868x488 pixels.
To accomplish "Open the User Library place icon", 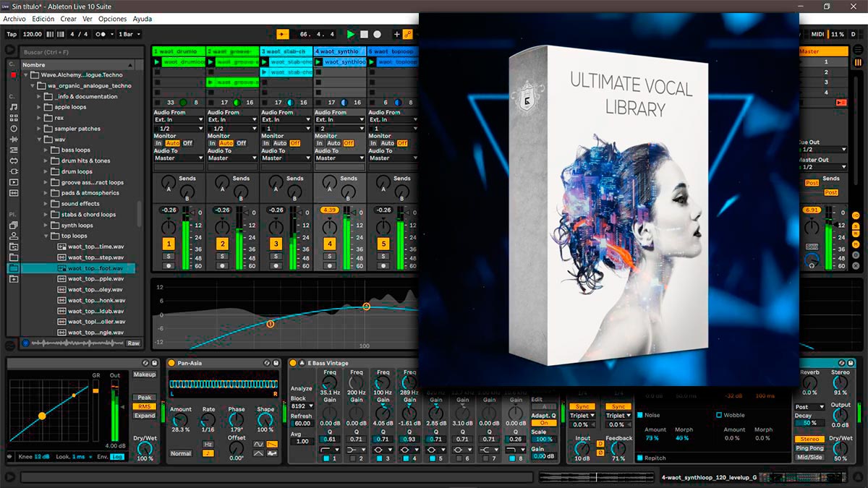I will (x=14, y=236).
